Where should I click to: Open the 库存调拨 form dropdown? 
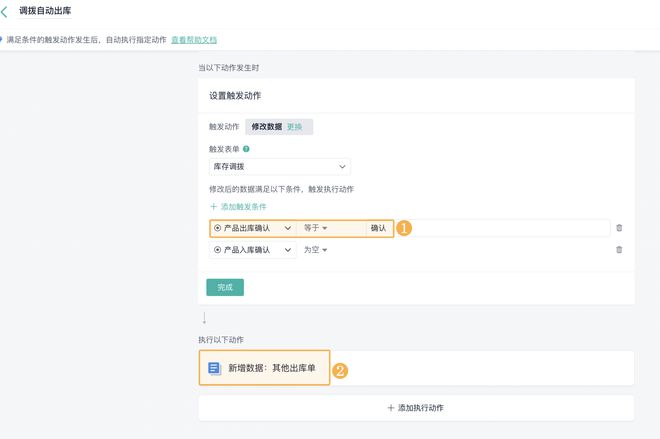279,167
